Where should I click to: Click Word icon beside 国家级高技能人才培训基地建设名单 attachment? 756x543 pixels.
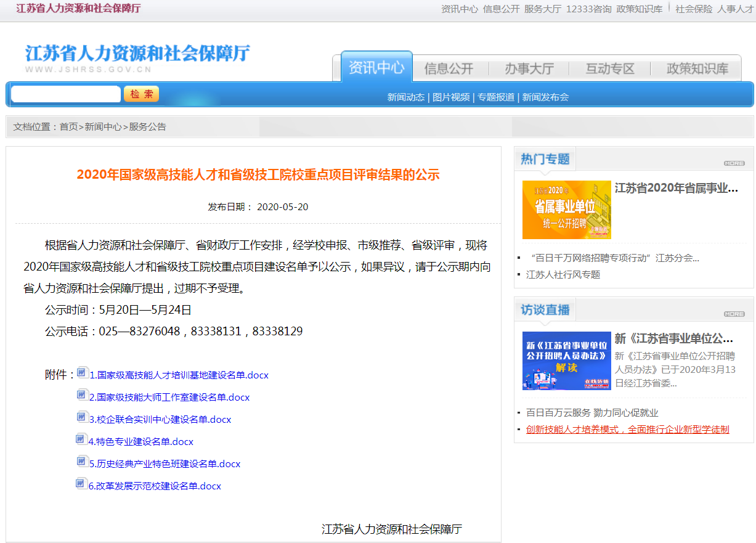point(83,373)
